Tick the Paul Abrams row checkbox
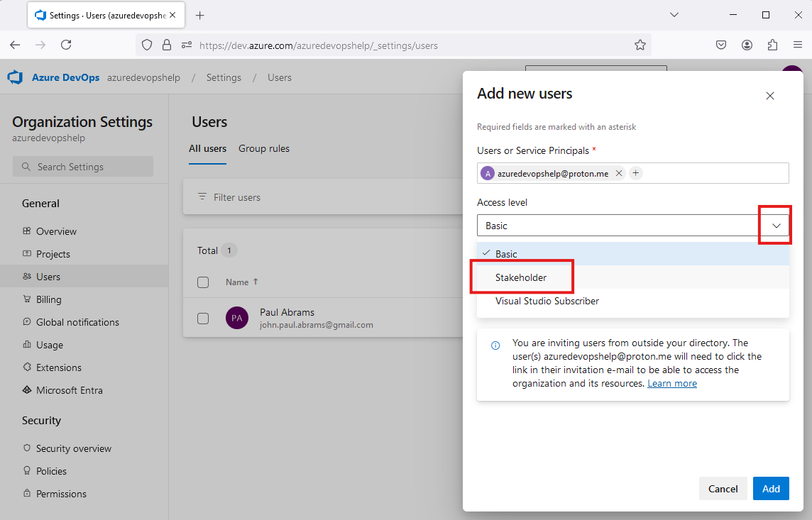The image size is (812, 520). pos(203,319)
